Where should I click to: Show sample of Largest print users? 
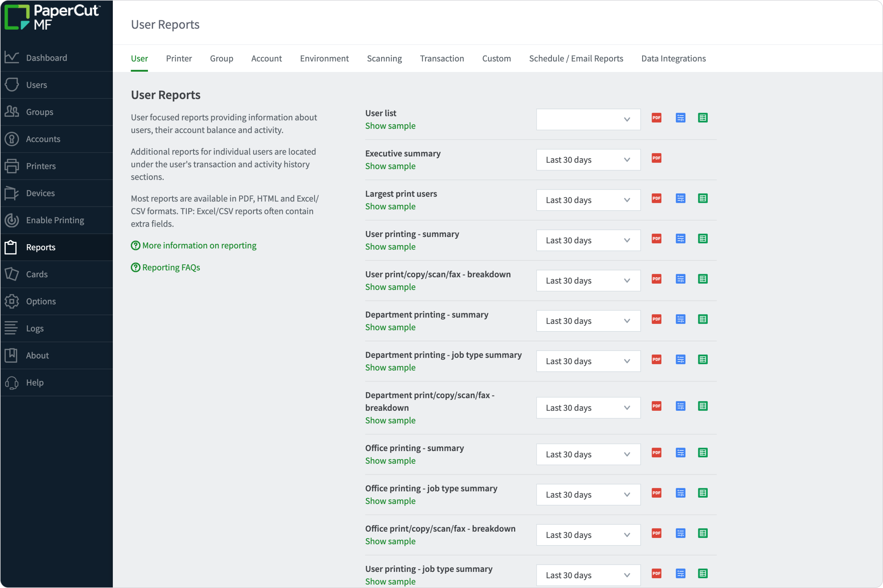coord(390,206)
